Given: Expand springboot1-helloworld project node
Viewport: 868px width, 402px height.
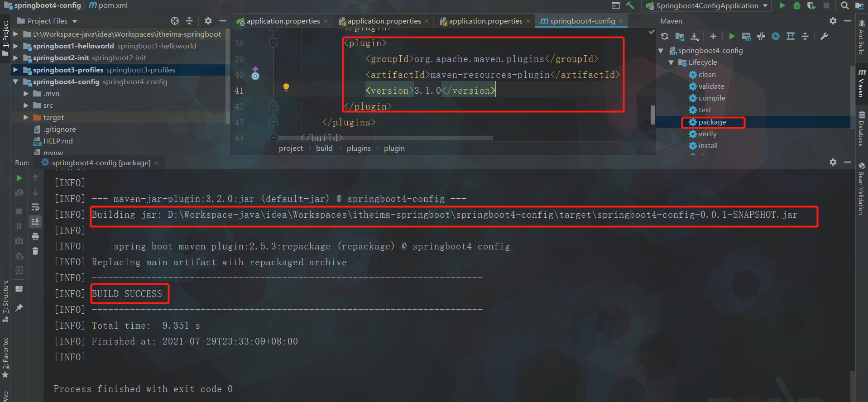Looking at the screenshot, I should point(16,46).
